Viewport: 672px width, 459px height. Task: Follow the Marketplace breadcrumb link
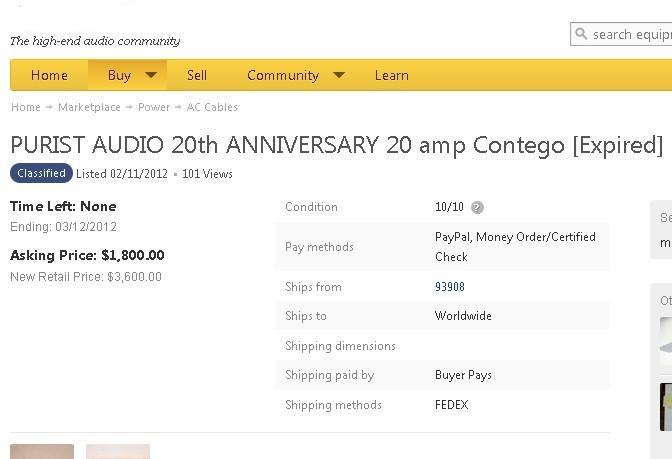[89, 107]
